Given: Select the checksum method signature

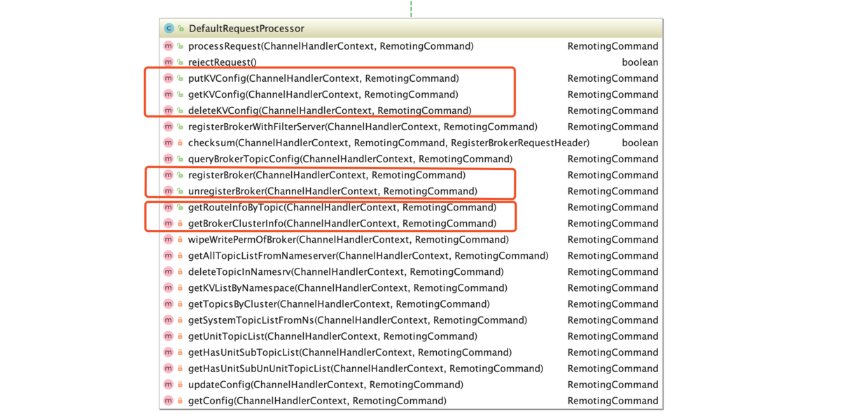Looking at the screenshot, I should click(388, 143).
